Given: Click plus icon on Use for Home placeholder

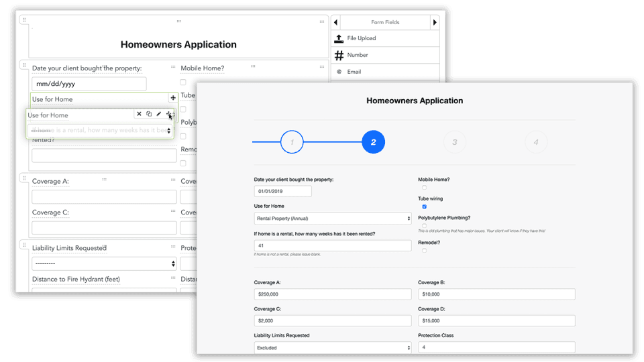Looking at the screenshot, I should [173, 98].
